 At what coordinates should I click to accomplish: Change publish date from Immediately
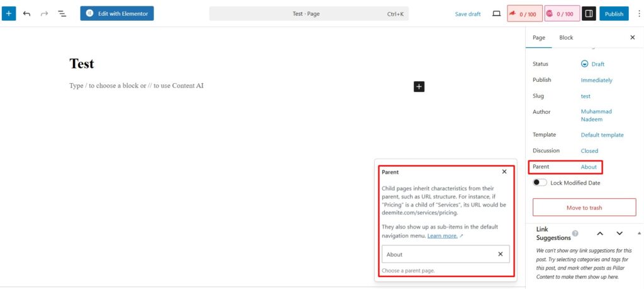[596, 80]
